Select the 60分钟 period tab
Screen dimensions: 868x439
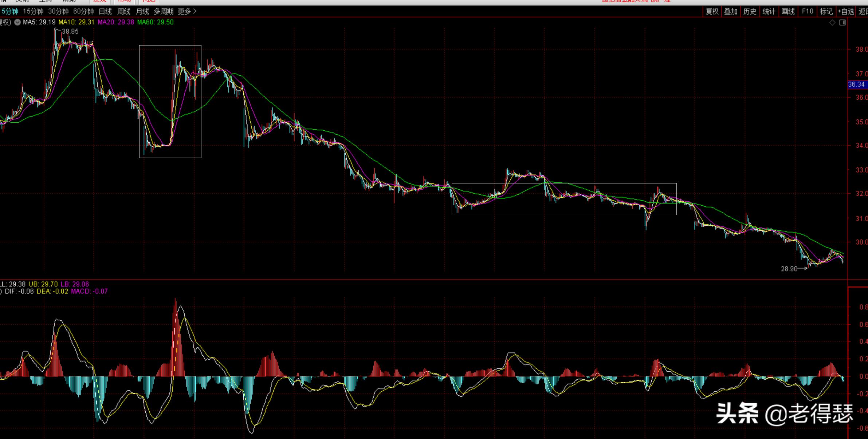pos(83,12)
